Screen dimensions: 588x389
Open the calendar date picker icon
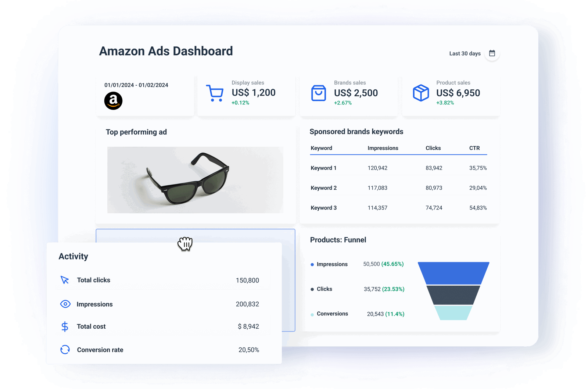[492, 53]
